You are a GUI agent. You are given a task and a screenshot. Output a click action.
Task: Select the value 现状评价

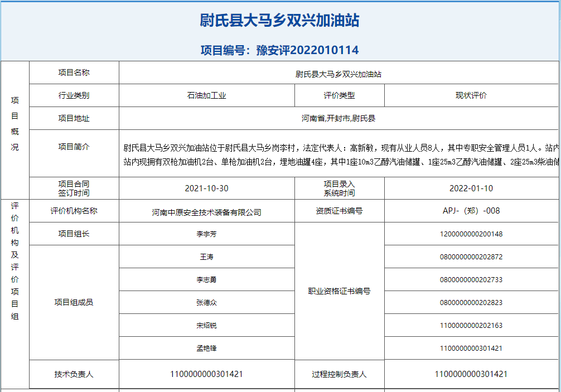471,95
